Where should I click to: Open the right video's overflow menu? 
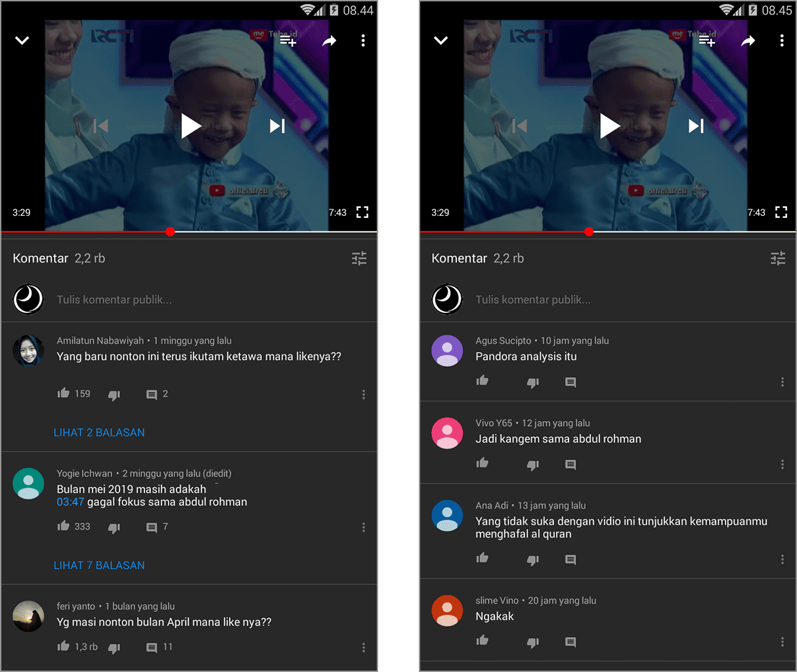(x=782, y=41)
